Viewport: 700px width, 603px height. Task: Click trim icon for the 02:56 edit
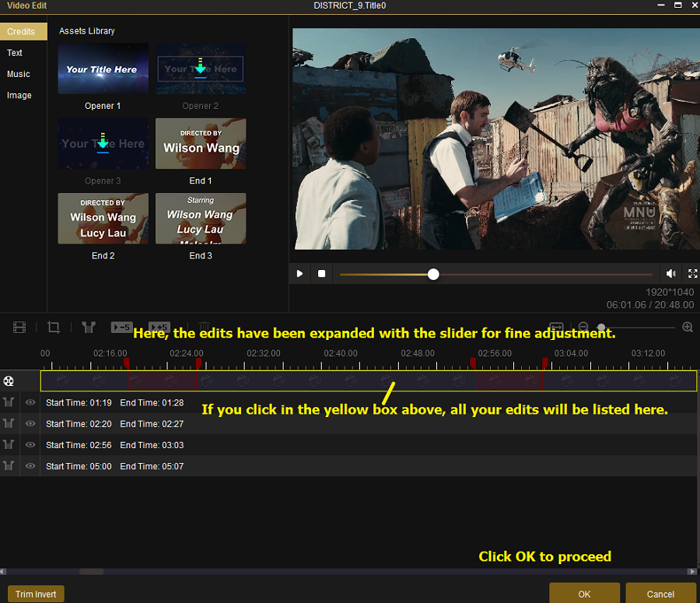click(8, 445)
